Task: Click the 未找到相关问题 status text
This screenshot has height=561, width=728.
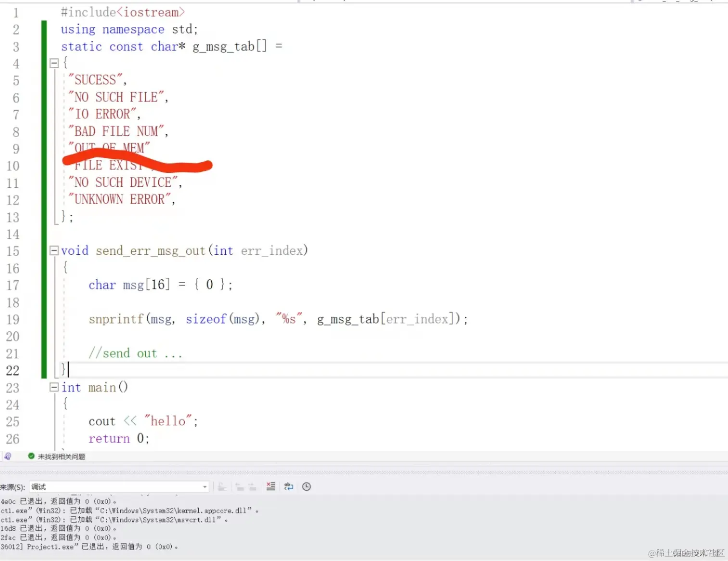Action: [x=62, y=457]
